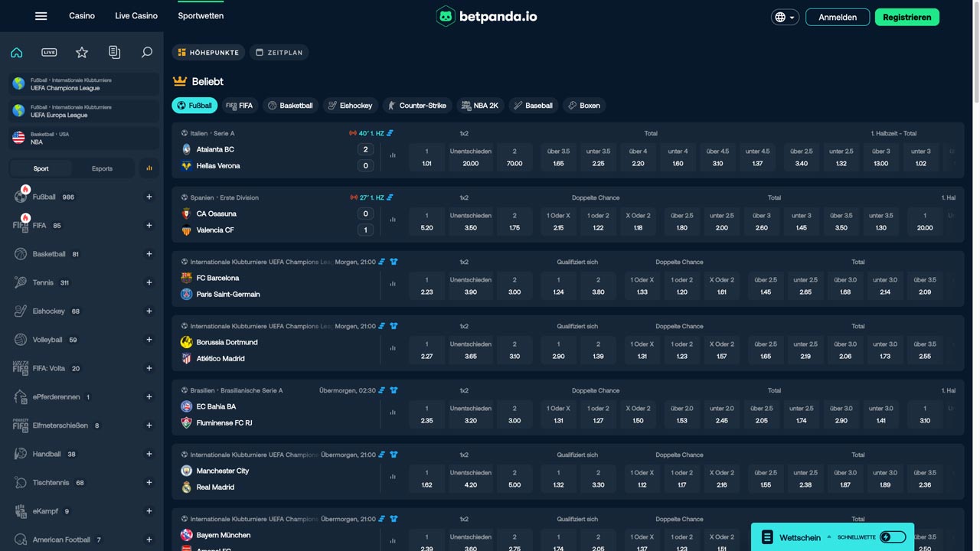Open stats icon for Atalanta BC match

click(393, 155)
